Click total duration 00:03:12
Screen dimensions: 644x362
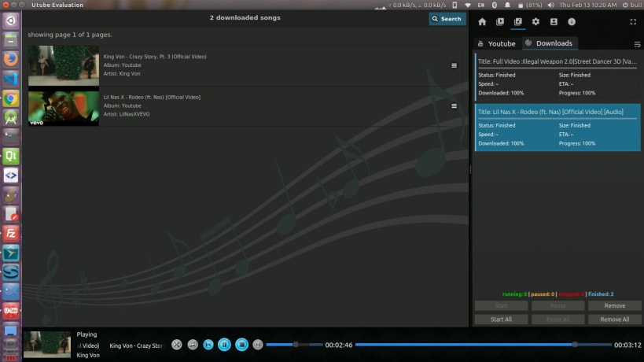coord(627,345)
